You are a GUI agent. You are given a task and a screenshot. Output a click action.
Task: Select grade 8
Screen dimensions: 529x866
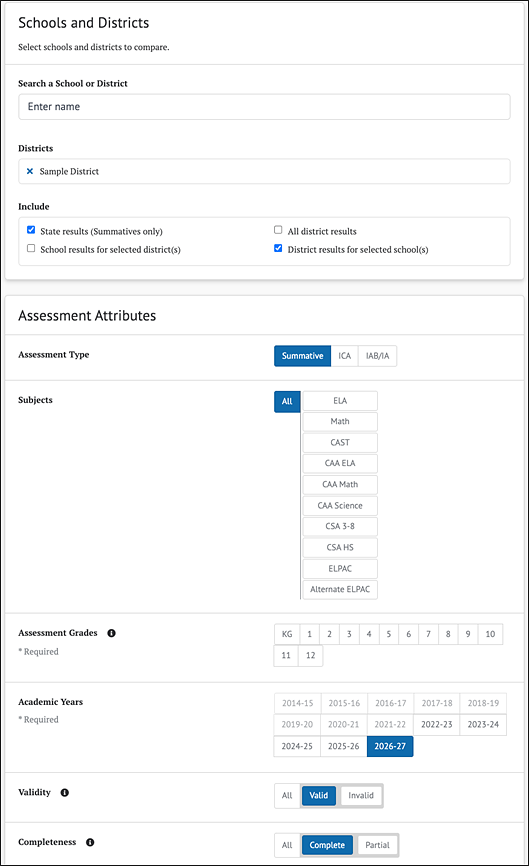click(x=448, y=634)
